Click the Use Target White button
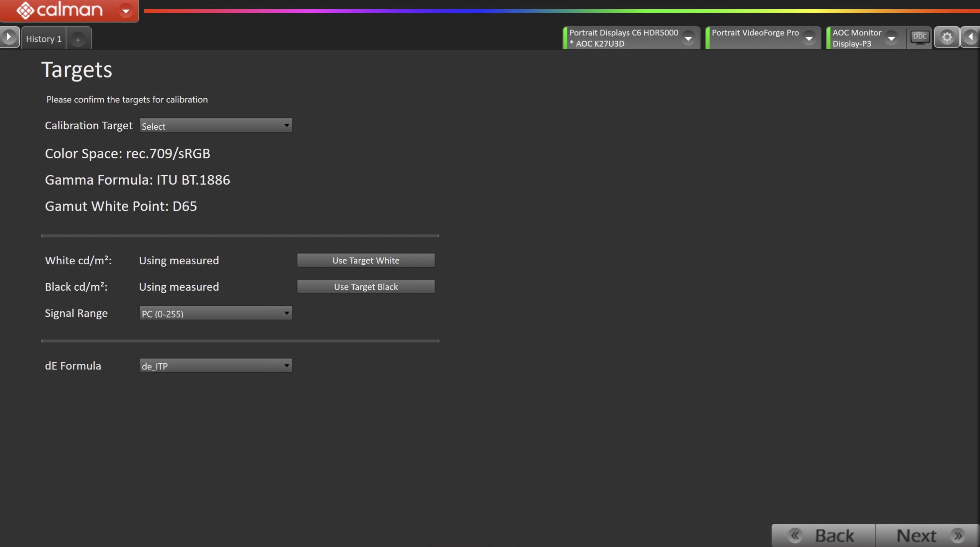This screenshot has height=547, width=980. point(366,260)
